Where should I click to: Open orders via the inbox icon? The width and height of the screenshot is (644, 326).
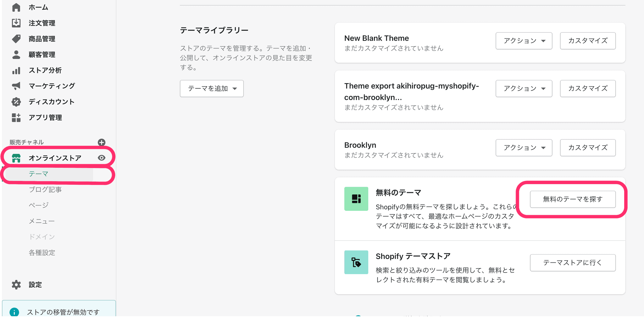pyautogui.click(x=16, y=23)
